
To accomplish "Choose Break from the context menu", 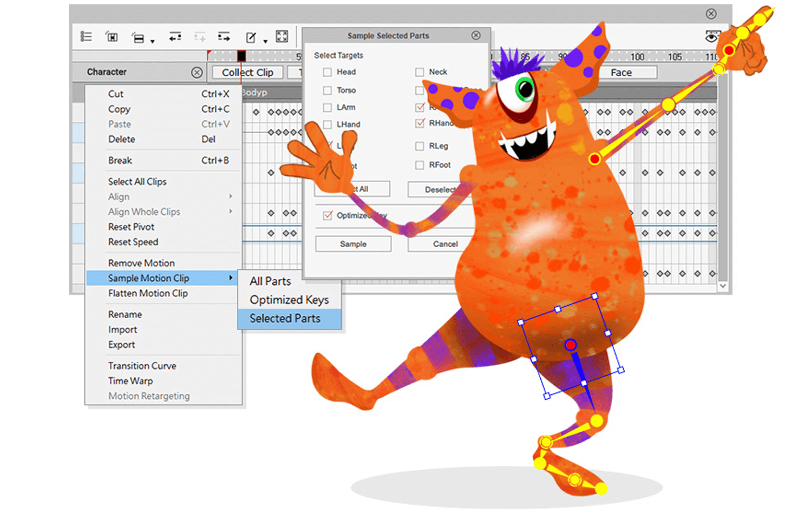I will 163,160.
